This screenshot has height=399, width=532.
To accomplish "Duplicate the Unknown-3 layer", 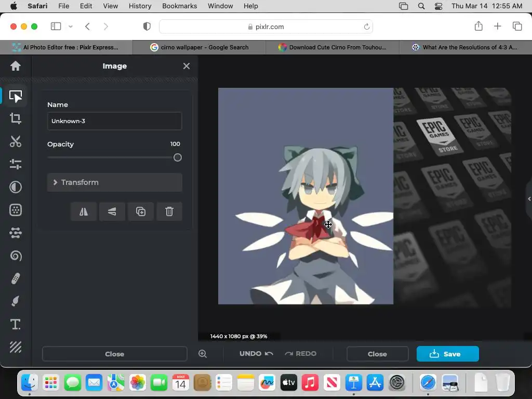I will pyautogui.click(x=140, y=212).
